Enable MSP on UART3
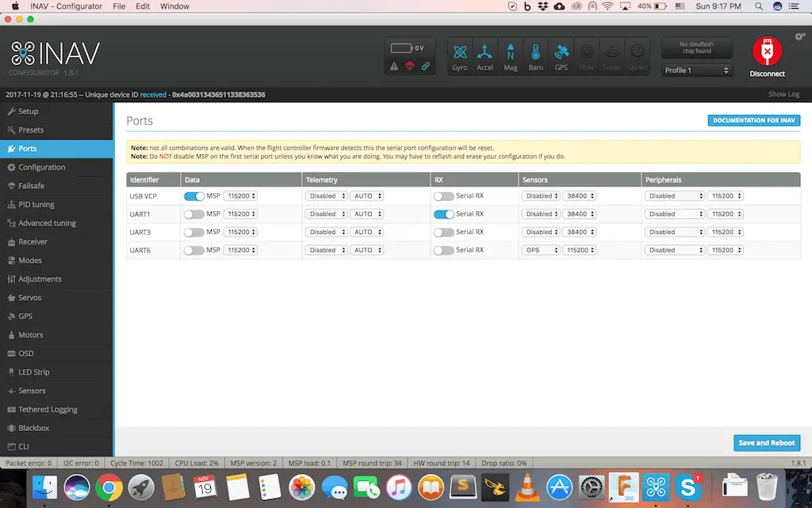Image resolution: width=812 pixels, height=508 pixels. [194, 233]
